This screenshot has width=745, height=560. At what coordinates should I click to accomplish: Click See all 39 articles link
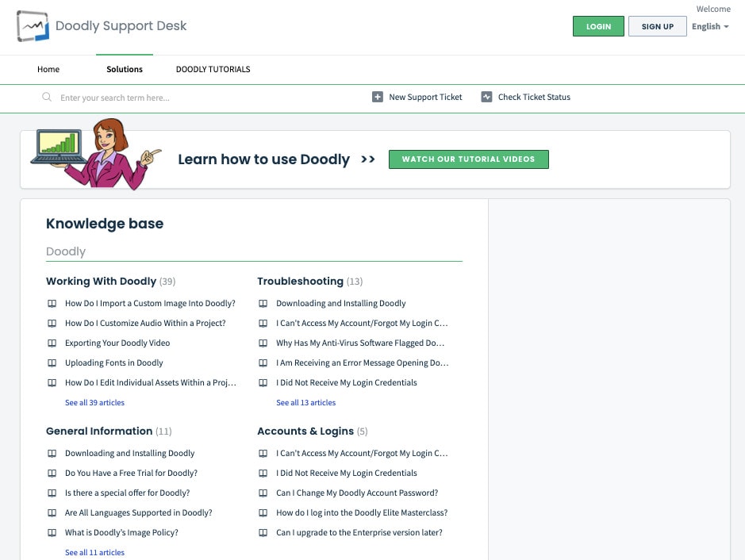[x=94, y=403]
